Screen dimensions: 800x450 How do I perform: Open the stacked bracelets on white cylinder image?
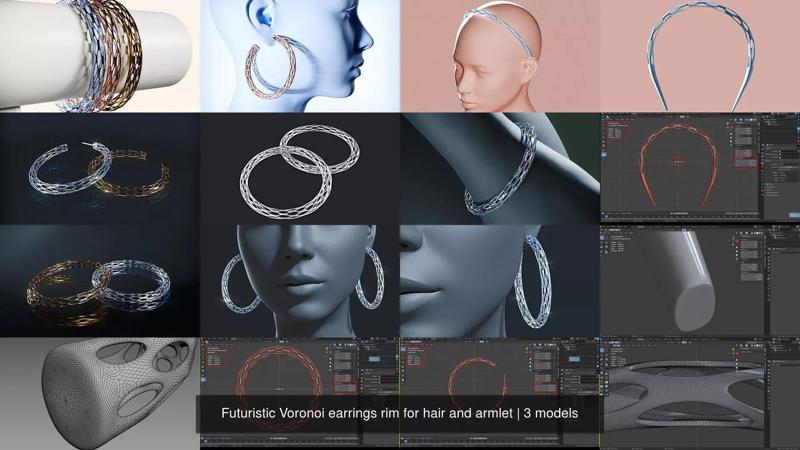99,56
